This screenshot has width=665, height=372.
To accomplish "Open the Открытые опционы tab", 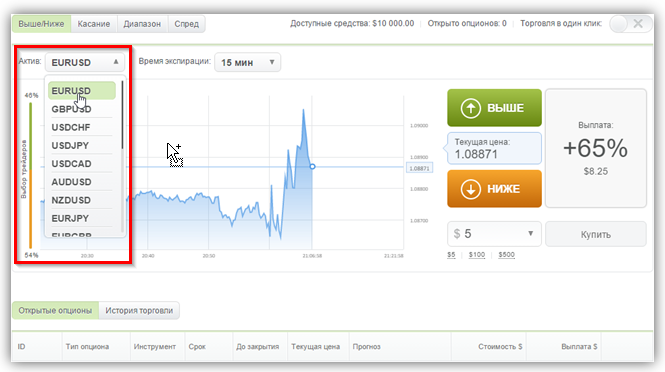I will click(x=55, y=310).
